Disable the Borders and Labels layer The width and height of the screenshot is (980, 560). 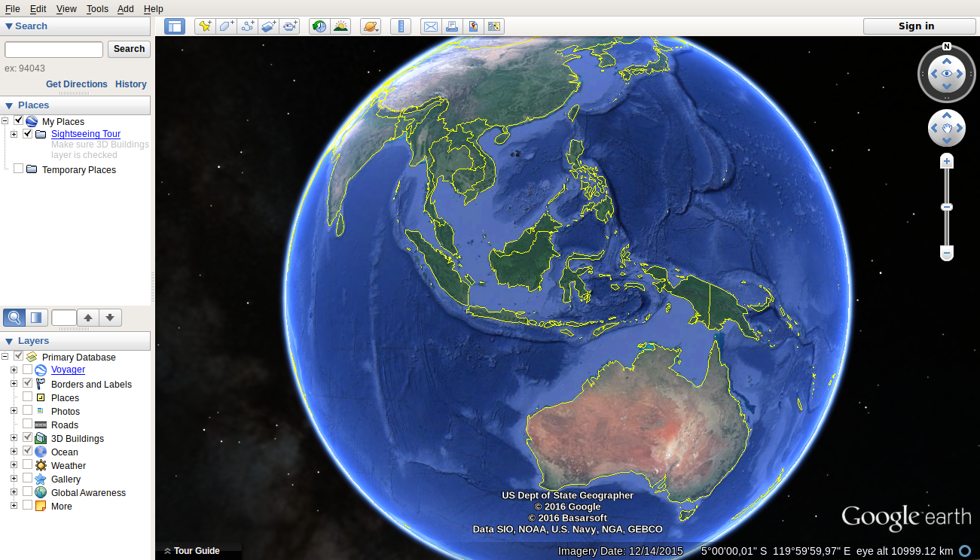coord(28,382)
